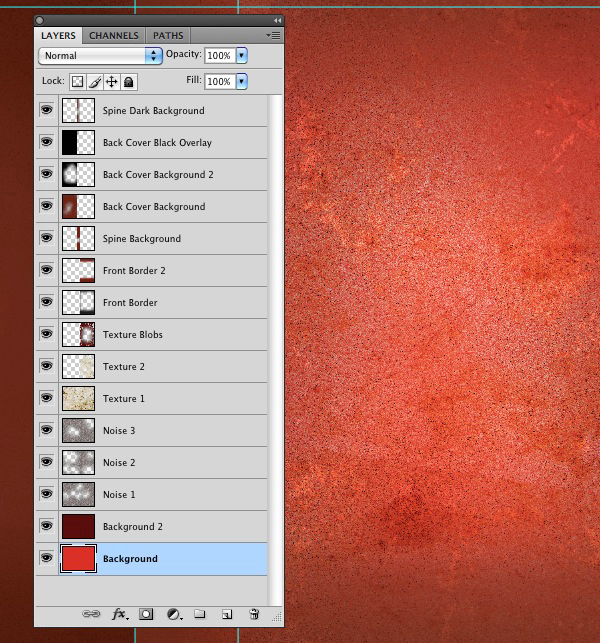Select the Spine Background layer name
The height and width of the screenshot is (643, 600).
[x=142, y=239]
